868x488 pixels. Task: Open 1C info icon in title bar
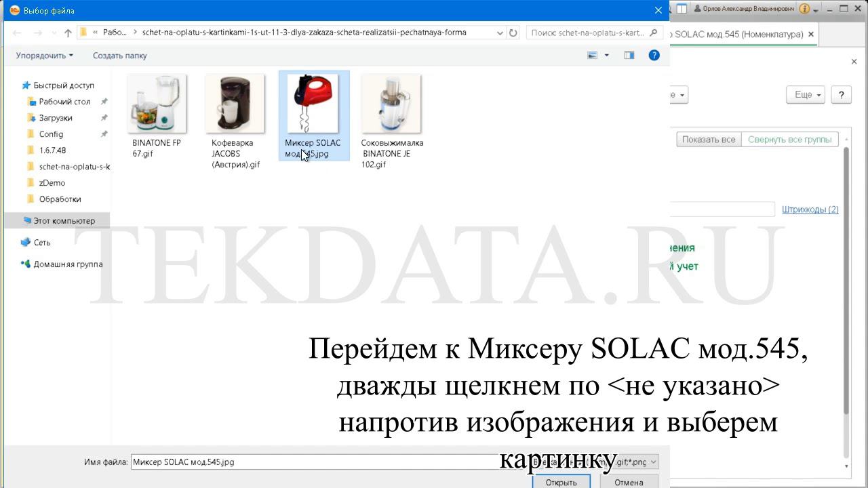(x=804, y=9)
